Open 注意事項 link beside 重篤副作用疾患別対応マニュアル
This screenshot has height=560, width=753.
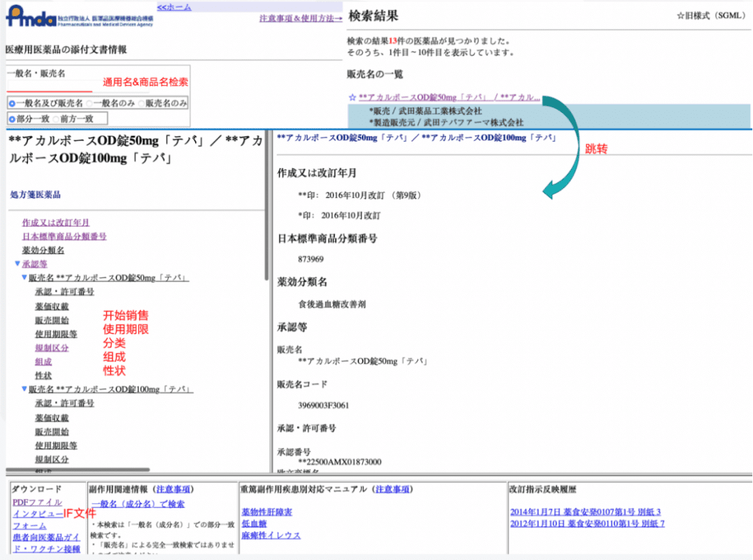393,489
